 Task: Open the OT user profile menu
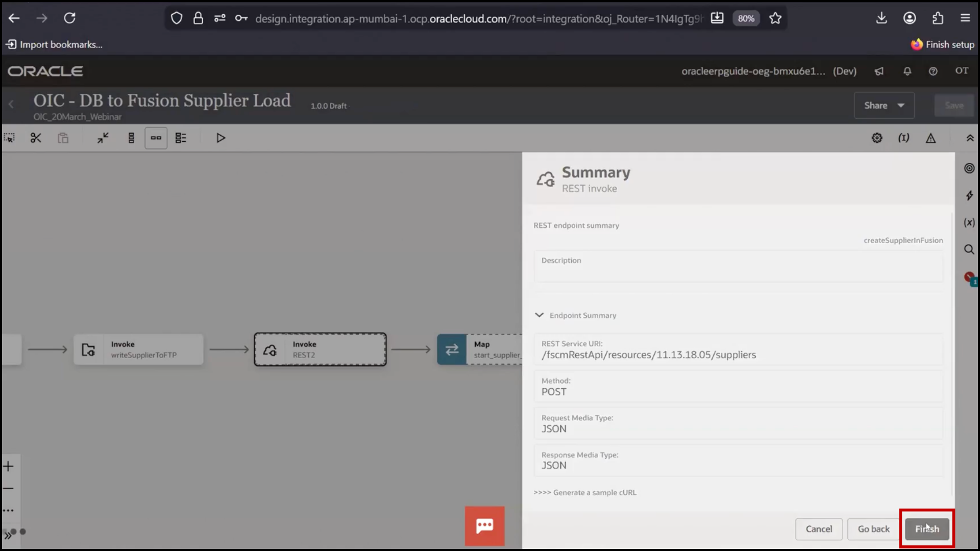tap(962, 71)
